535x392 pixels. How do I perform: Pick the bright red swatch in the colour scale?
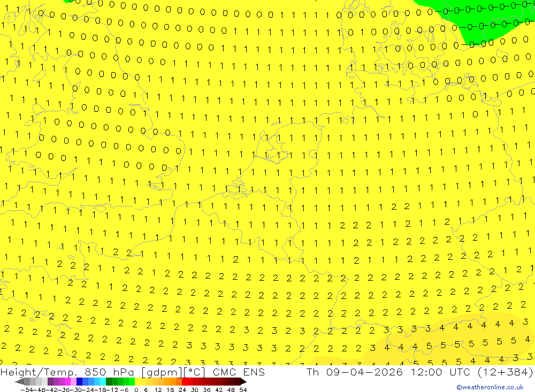click(184, 382)
